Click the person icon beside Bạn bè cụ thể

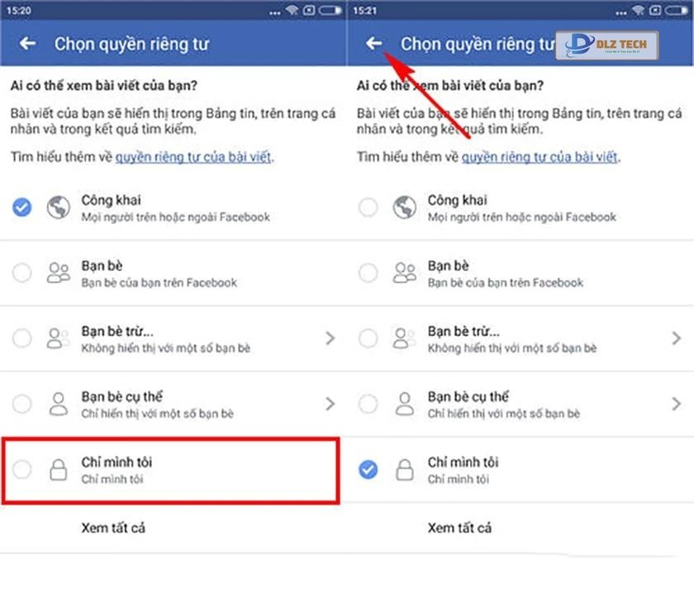tap(58, 405)
